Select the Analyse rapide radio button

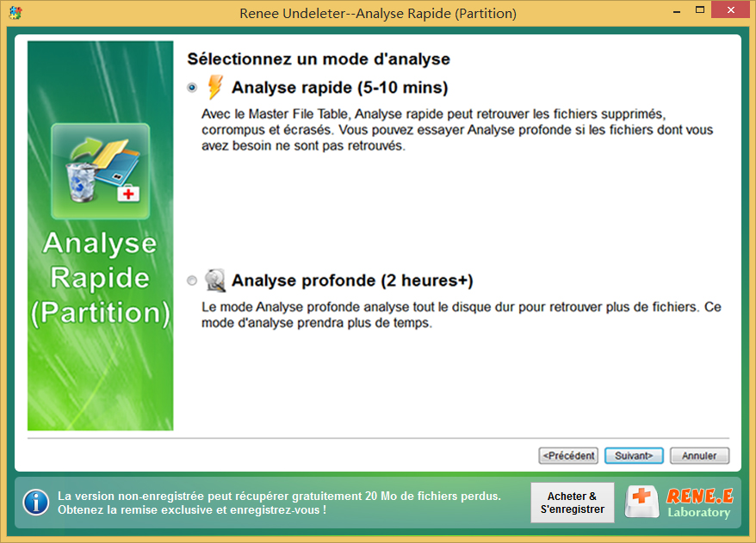192,88
